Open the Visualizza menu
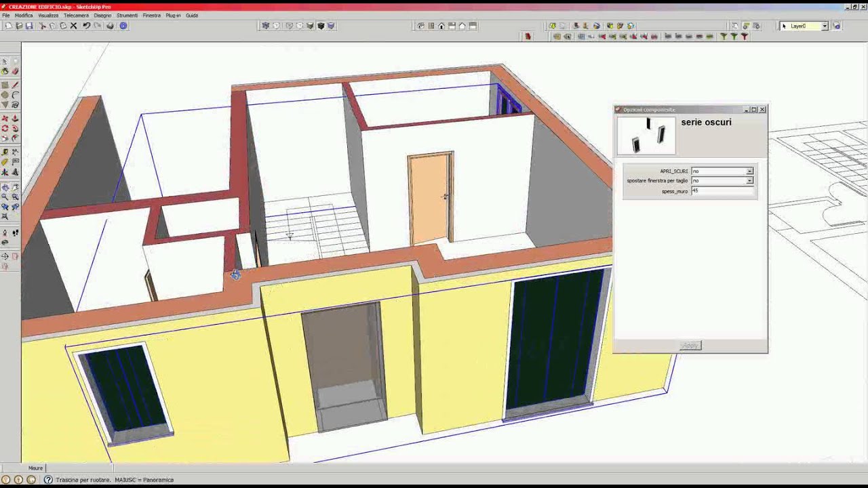 pos(48,15)
